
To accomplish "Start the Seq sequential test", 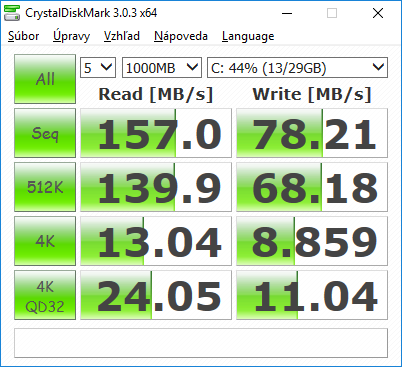I will 45,133.
